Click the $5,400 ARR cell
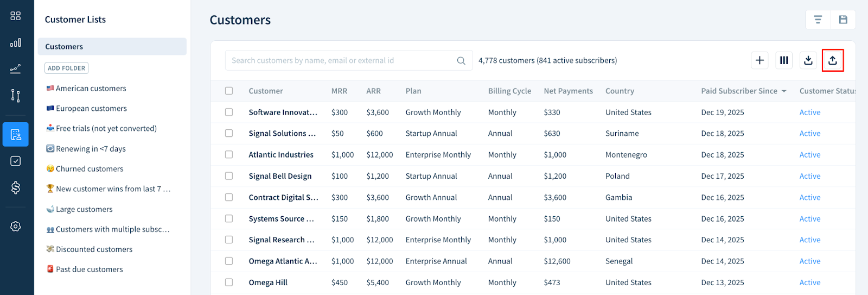 tap(377, 283)
